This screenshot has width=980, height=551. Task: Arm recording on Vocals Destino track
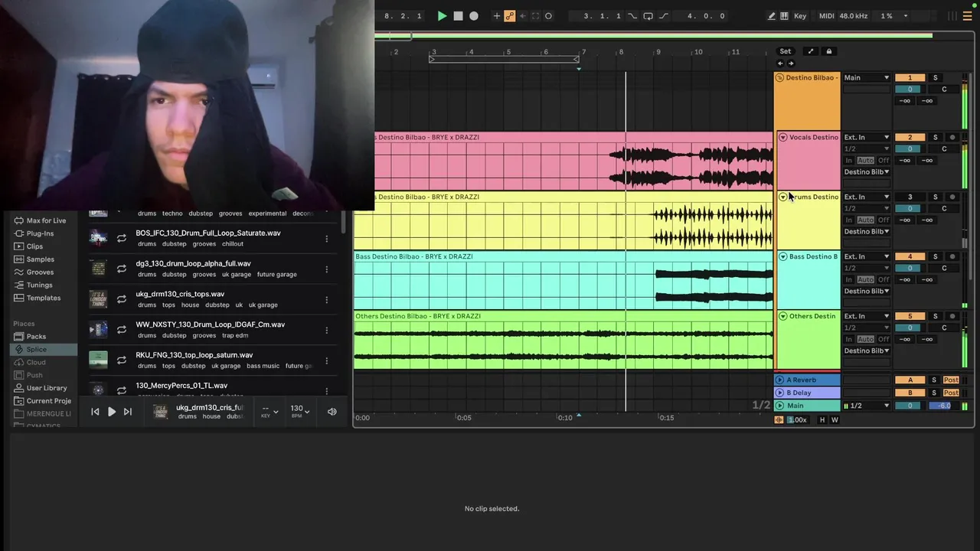[952, 137]
